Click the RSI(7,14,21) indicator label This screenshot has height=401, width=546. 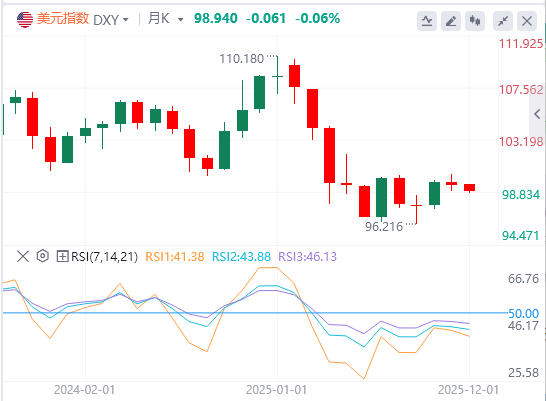pyautogui.click(x=104, y=257)
